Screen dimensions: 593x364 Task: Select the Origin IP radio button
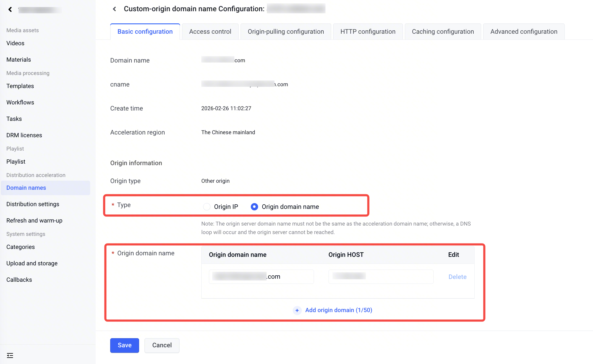click(x=207, y=207)
